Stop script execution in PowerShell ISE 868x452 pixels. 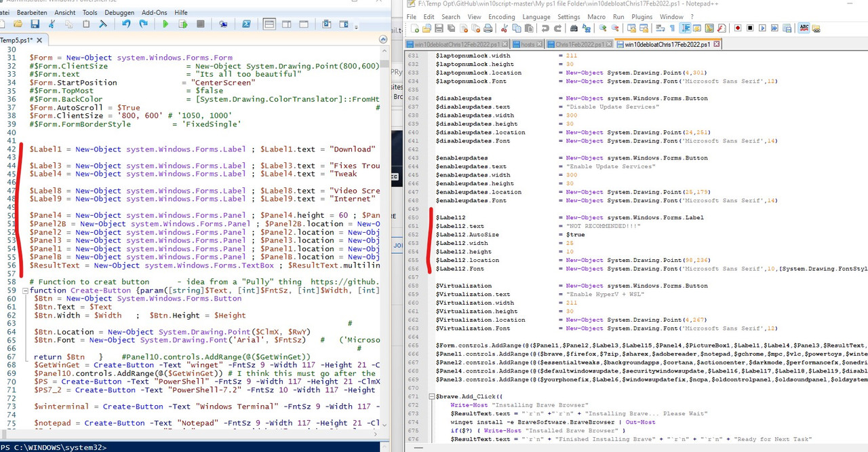[200, 24]
